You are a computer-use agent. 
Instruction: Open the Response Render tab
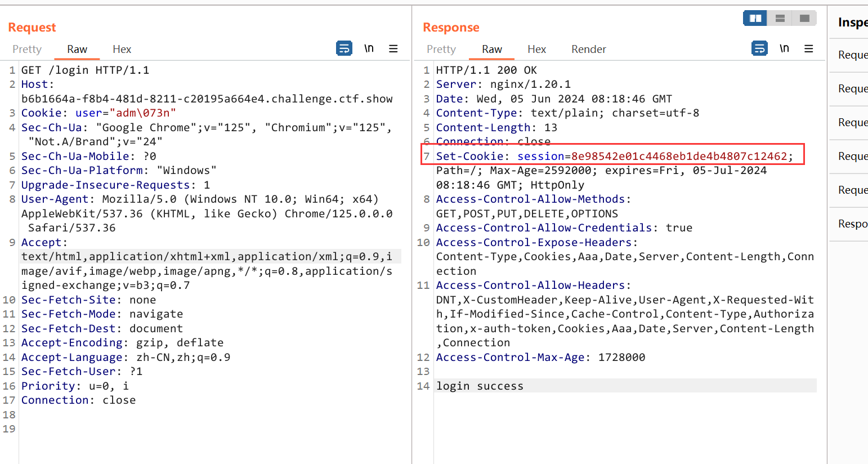click(589, 49)
